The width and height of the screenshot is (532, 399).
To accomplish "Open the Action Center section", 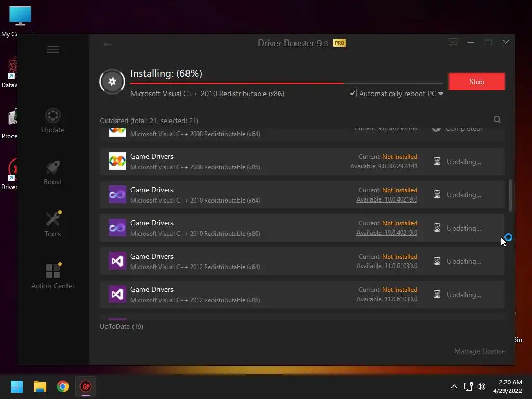I will coord(53,276).
